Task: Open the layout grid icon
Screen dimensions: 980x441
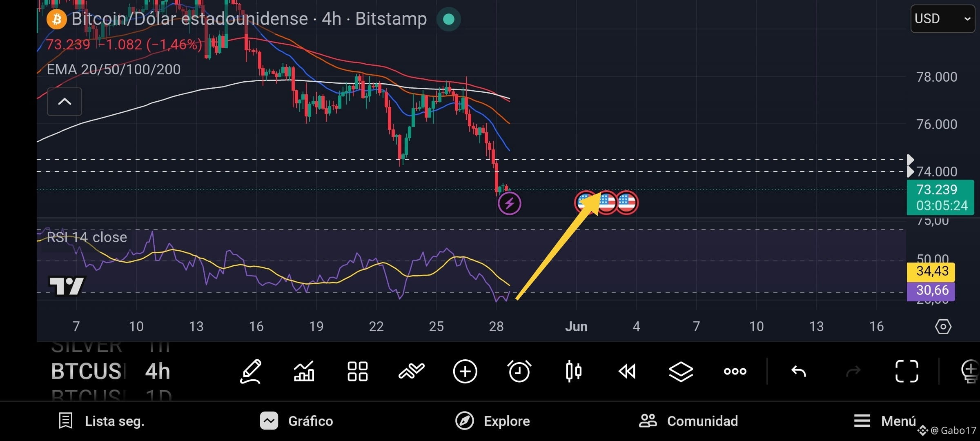Action: click(357, 372)
